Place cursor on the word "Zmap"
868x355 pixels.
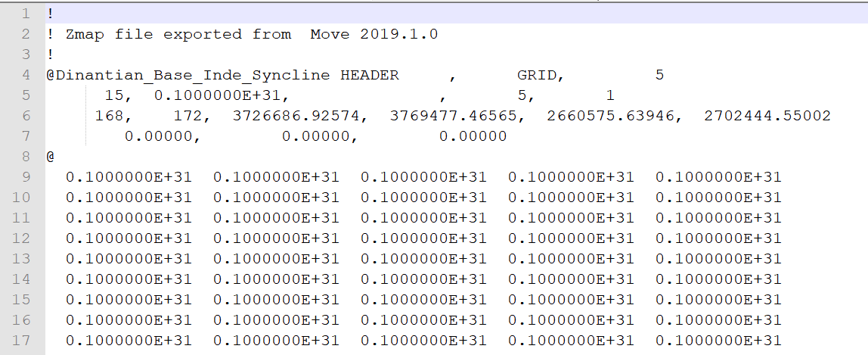[x=85, y=34]
